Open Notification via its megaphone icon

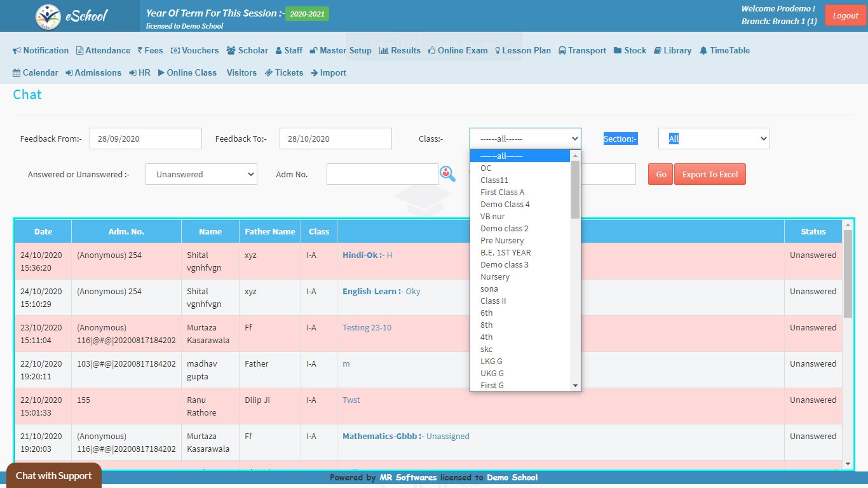tap(17, 51)
